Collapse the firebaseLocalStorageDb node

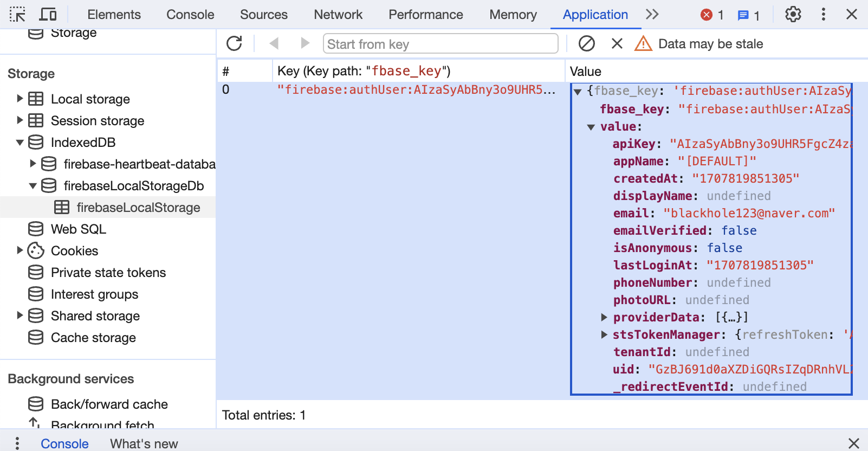[33, 186]
